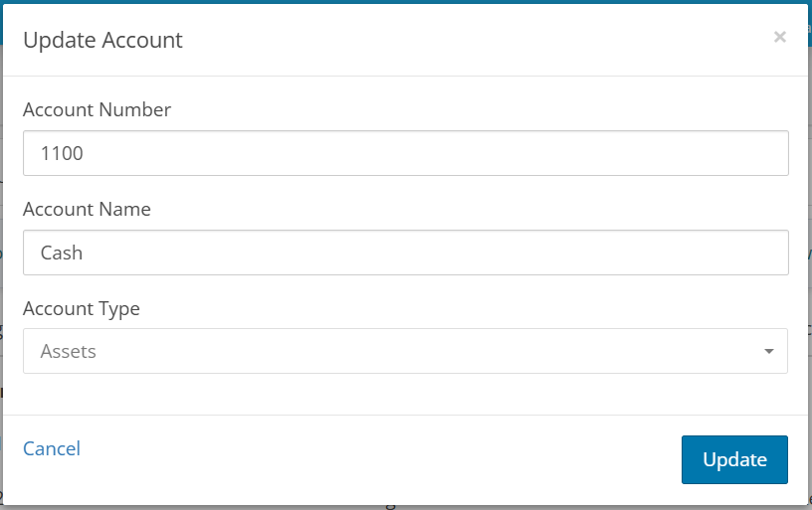
Task: Click the Account Number label
Action: [97, 109]
